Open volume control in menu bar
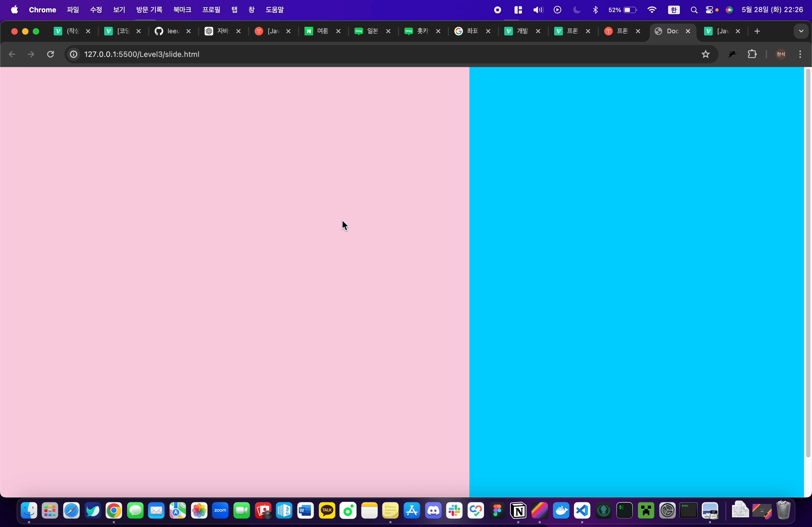Viewport: 812px width, 527px height. [x=538, y=10]
